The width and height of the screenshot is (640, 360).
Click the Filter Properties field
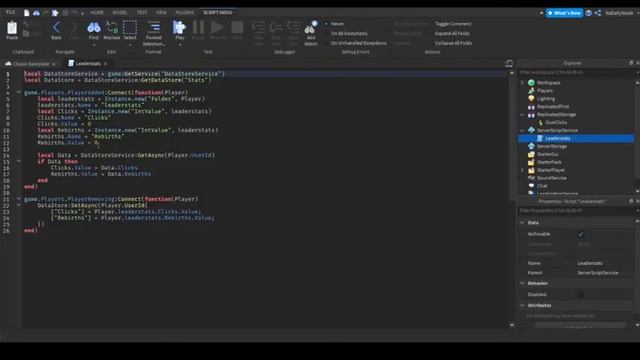(x=576, y=211)
